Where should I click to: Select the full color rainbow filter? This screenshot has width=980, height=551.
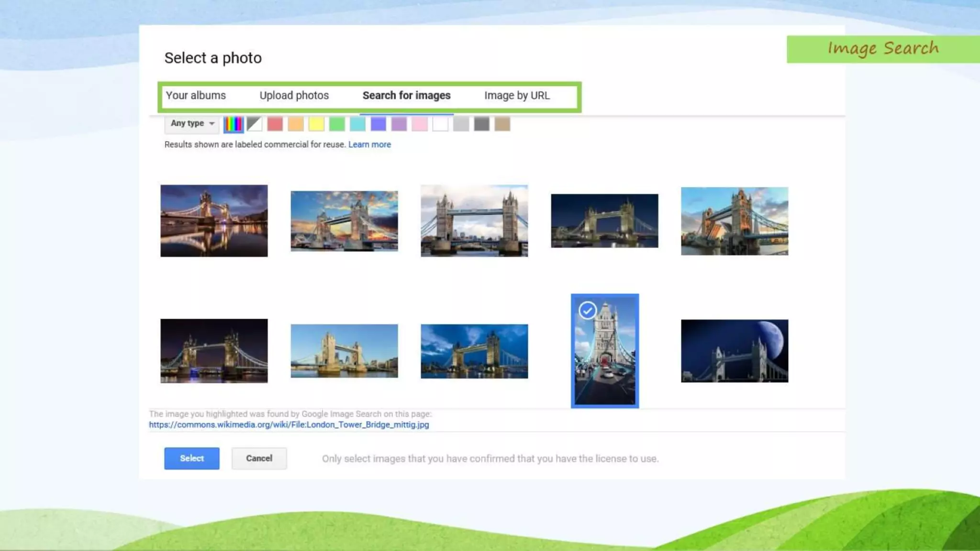point(234,124)
